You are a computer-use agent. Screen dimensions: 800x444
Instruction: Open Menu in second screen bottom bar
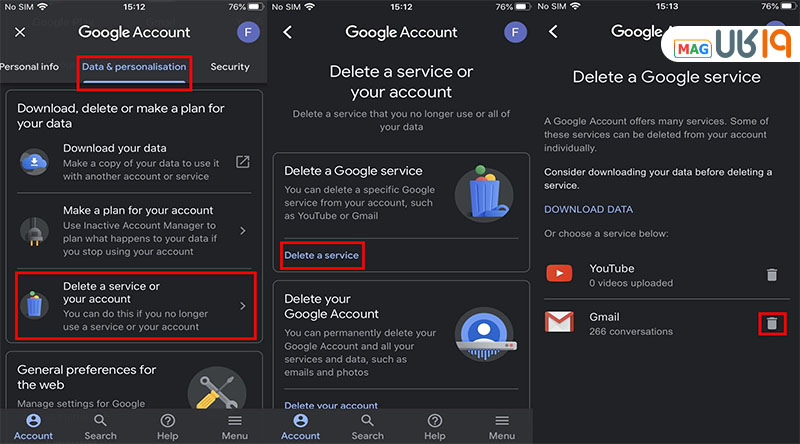[502, 428]
